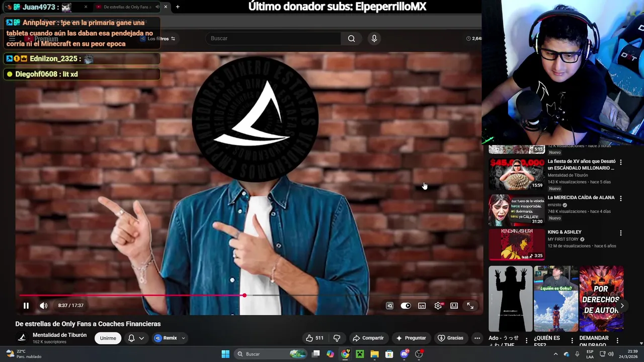Click the Preguntar button
This screenshot has width=644, height=362.
click(411, 338)
